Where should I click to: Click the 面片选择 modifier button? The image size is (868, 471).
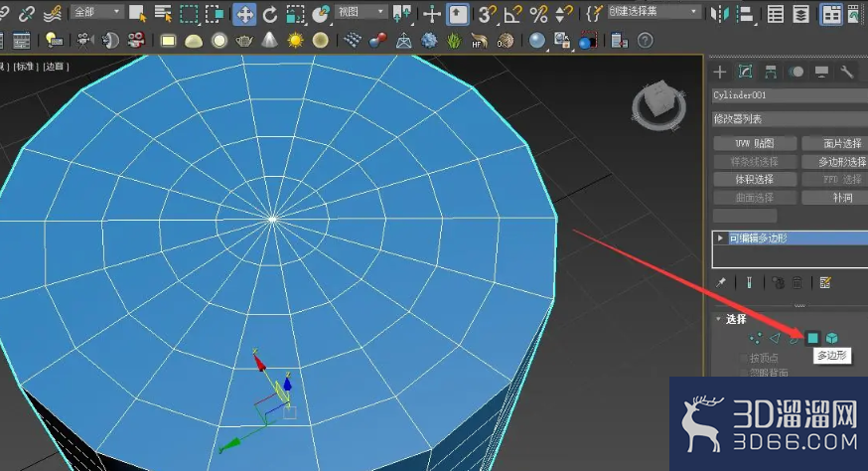835,143
